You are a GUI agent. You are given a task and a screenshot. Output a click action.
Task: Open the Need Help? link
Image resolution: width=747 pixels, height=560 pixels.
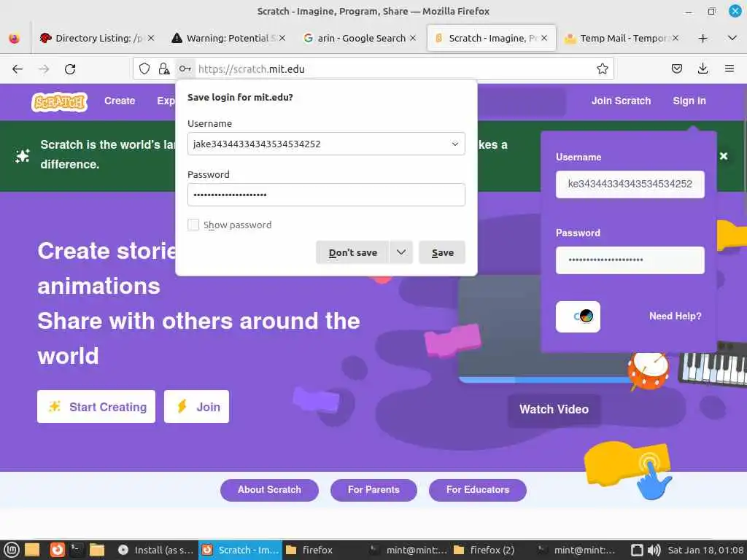(x=675, y=316)
